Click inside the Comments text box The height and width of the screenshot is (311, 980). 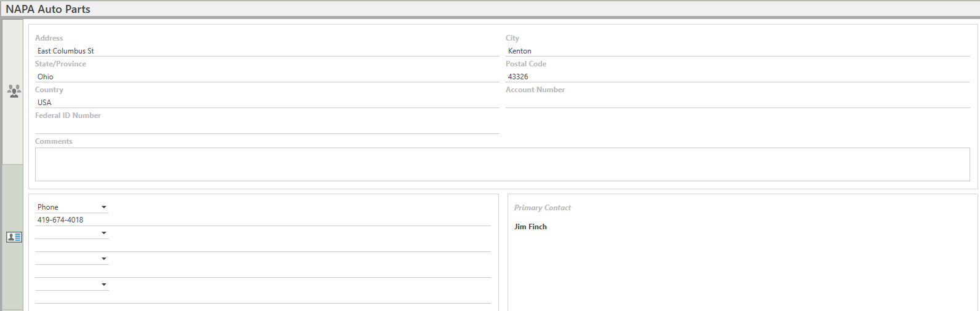(503, 164)
